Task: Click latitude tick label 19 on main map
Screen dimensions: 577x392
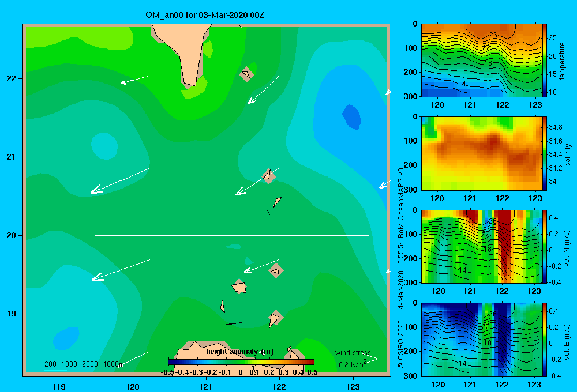Action: tap(12, 314)
